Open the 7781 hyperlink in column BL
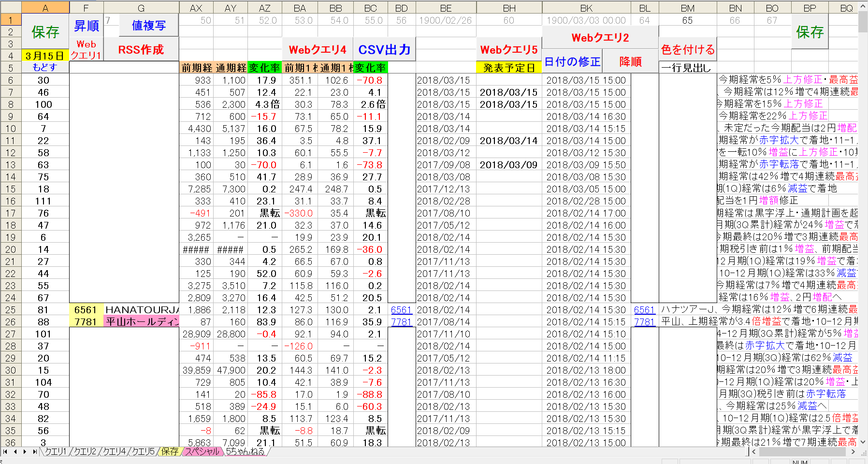Viewport: 868px width, 464px height. (644, 322)
